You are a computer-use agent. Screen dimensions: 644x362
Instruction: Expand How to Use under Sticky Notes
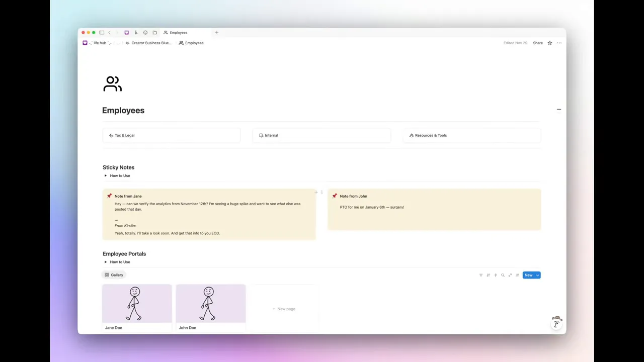click(x=106, y=175)
